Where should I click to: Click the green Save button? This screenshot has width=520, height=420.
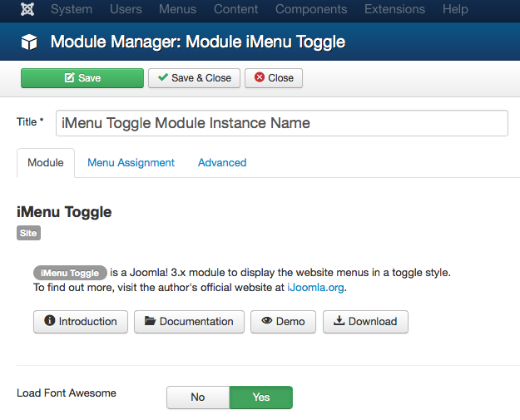pos(82,78)
